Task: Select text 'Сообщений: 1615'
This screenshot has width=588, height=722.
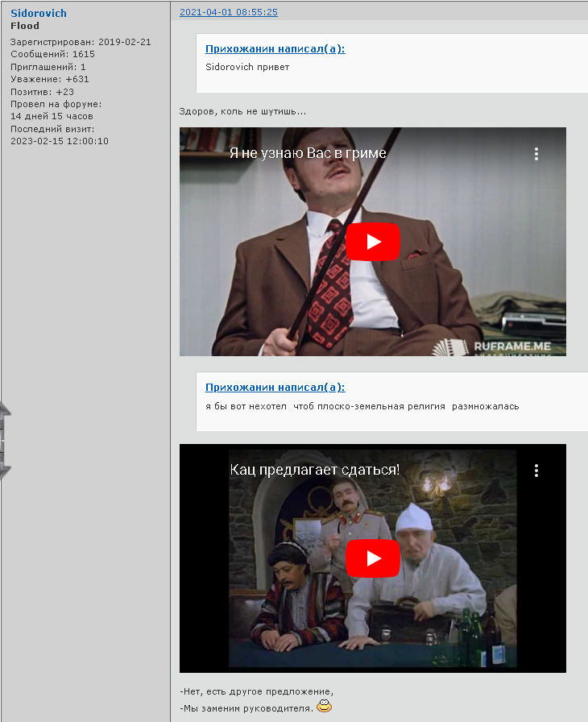Action: pyautogui.click(x=53, y=54)
